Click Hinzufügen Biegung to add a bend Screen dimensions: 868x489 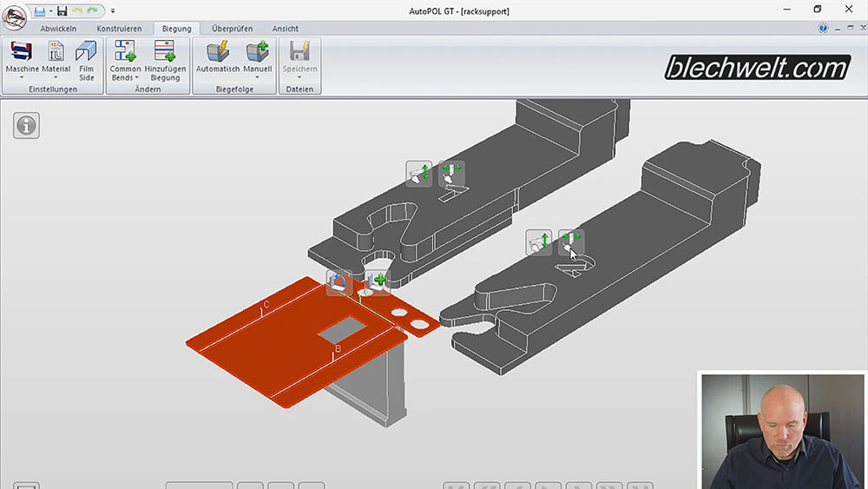(x=165, y=52)
